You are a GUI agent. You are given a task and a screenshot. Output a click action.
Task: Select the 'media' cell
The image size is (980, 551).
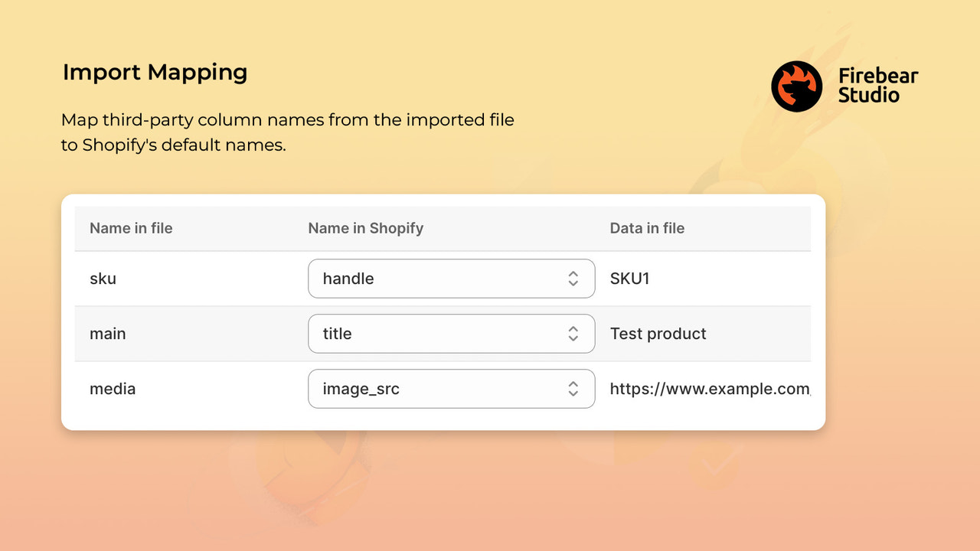(113, 389)
